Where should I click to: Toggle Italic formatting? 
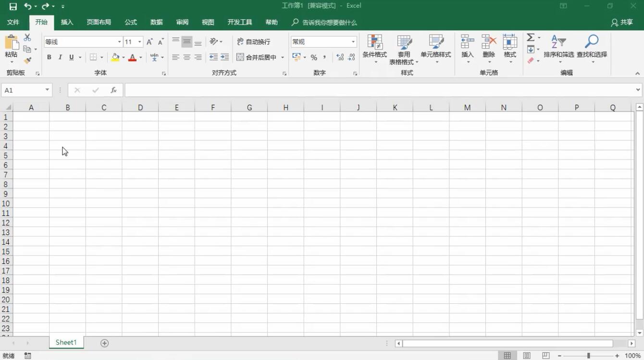pos(60,57)
